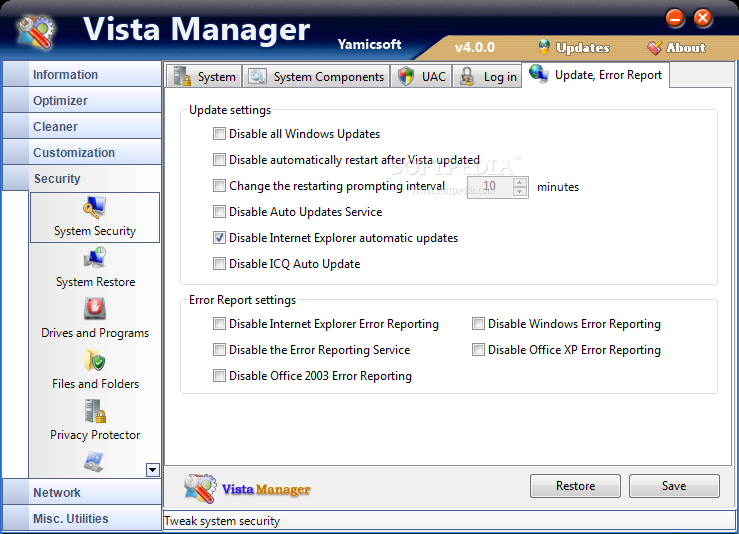The height and width of the screenshot is (534, 739).
Task: Switch to the System Components tab
Action: (316, 76)
